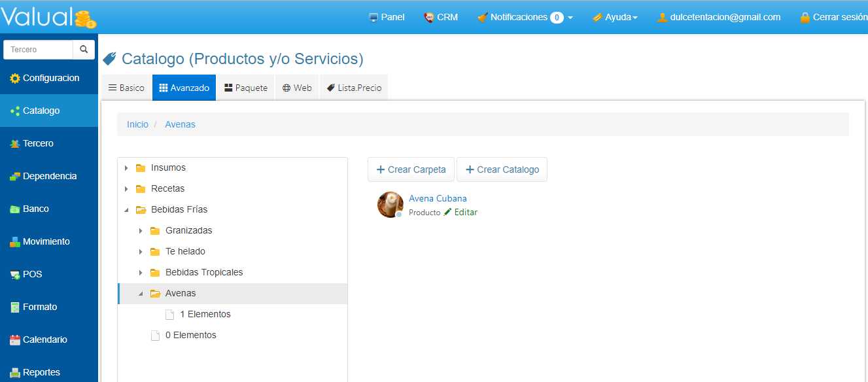Viewport: 868px width, 382px height.
Task: Click the search magnifier icon button
Action: pos(84,50)
